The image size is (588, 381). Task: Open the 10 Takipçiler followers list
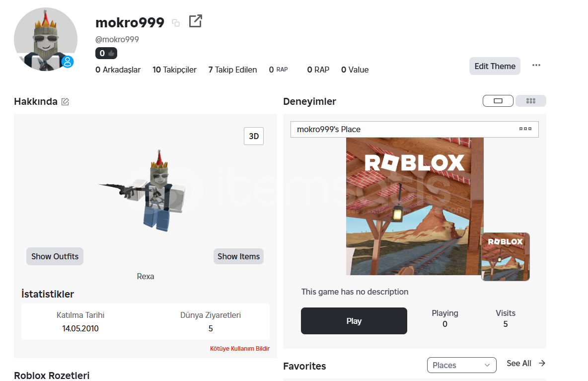174,70
